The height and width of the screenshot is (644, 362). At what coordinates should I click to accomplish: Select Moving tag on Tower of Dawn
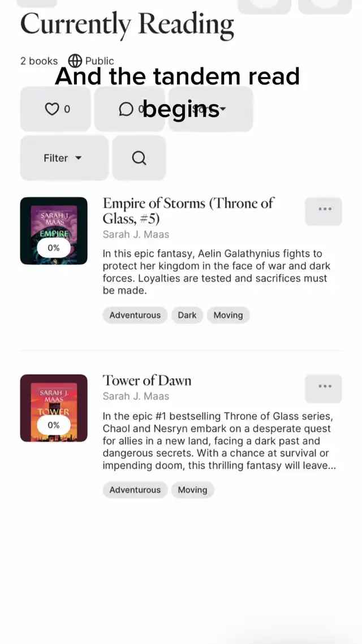[x=192, y=490]
